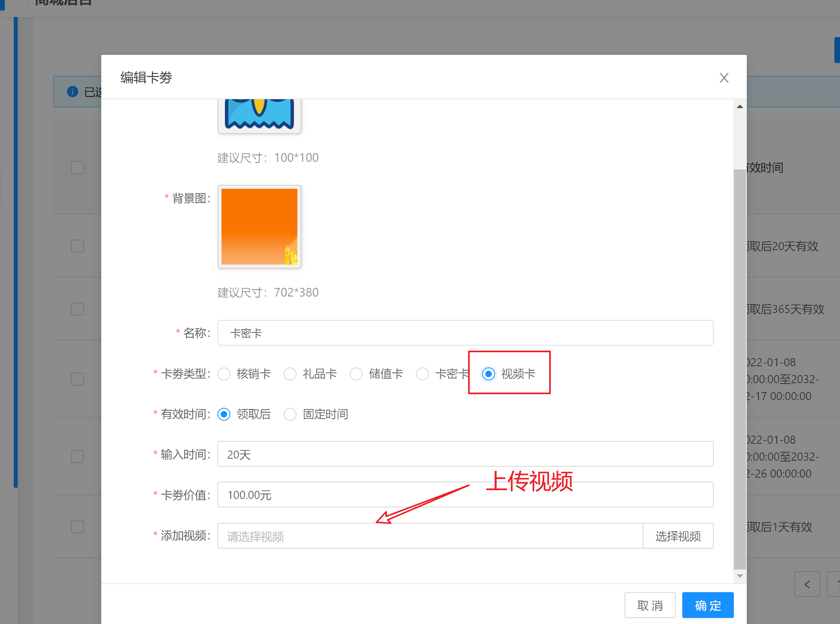Focus the 卡券价值 input field
This screenshot has height=624, width=840.
tap(465, 495)
